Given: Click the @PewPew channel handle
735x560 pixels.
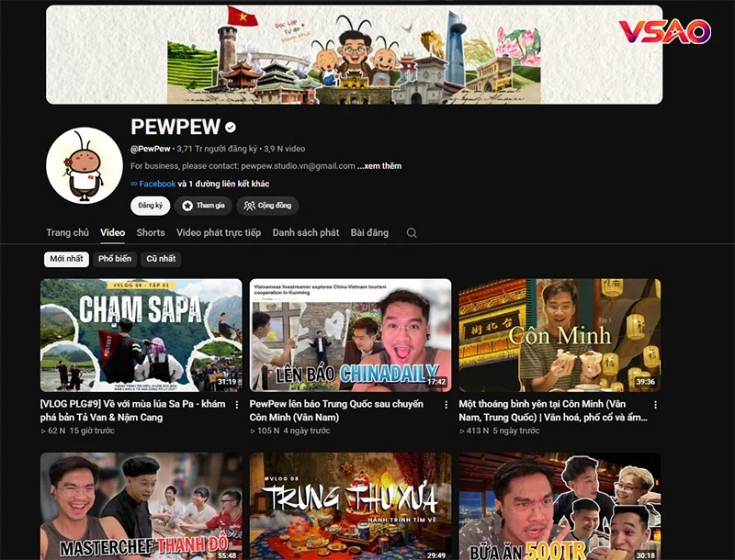Looking at the screenshot, I should pos(151,149).
